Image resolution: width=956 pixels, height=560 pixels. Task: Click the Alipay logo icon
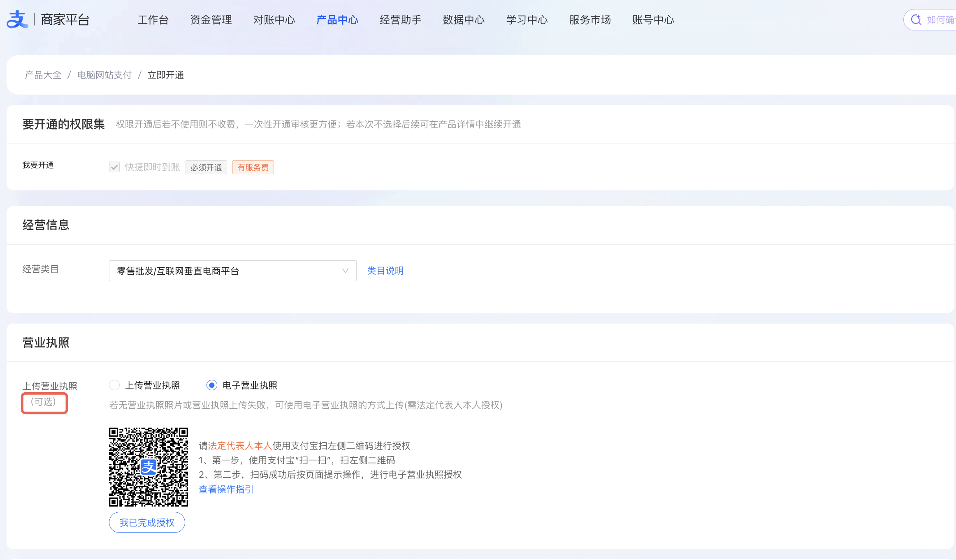17,19
